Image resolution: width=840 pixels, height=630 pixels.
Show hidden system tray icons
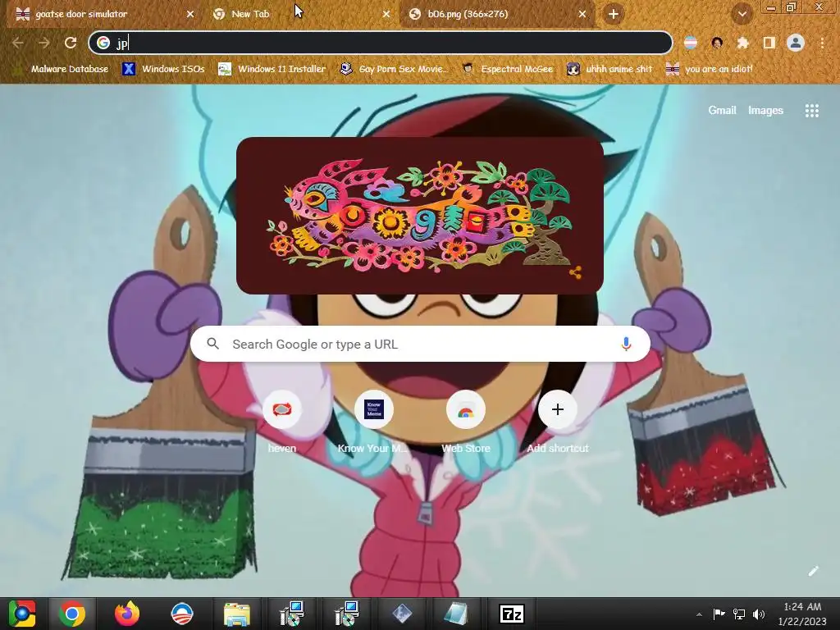[699, 614]
